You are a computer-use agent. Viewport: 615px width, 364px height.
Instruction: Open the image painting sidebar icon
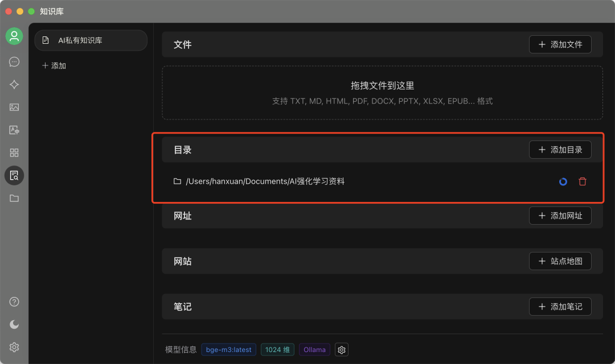pos(14,107)
